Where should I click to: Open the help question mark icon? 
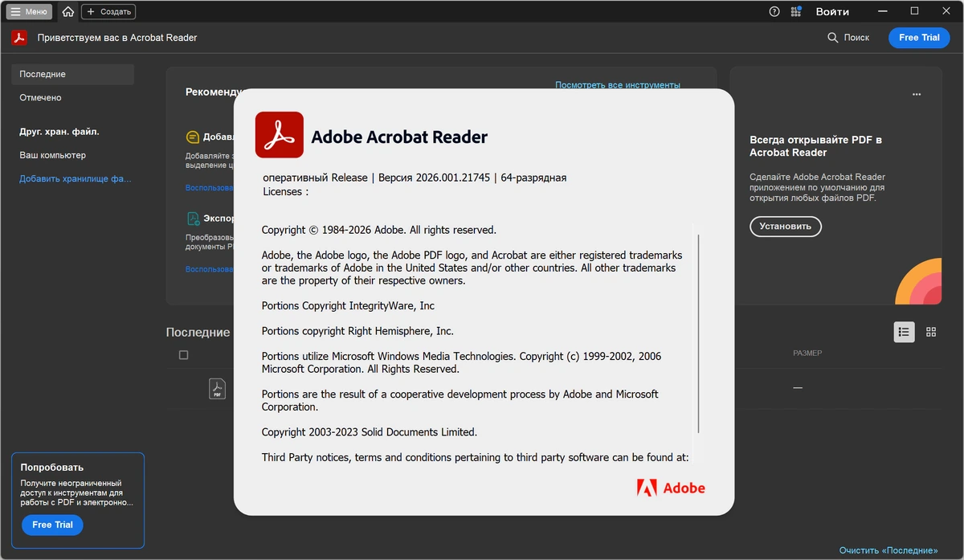click(774, 12)
